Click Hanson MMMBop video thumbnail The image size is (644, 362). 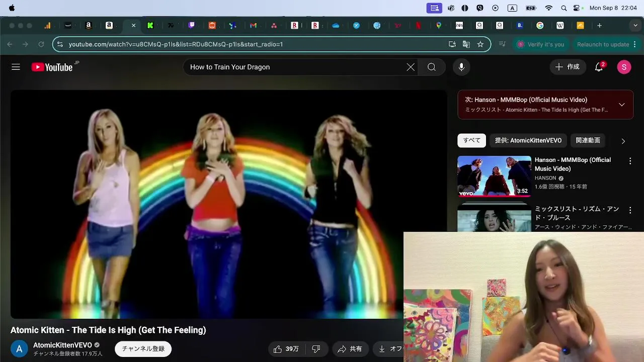[x=494, y=176]
